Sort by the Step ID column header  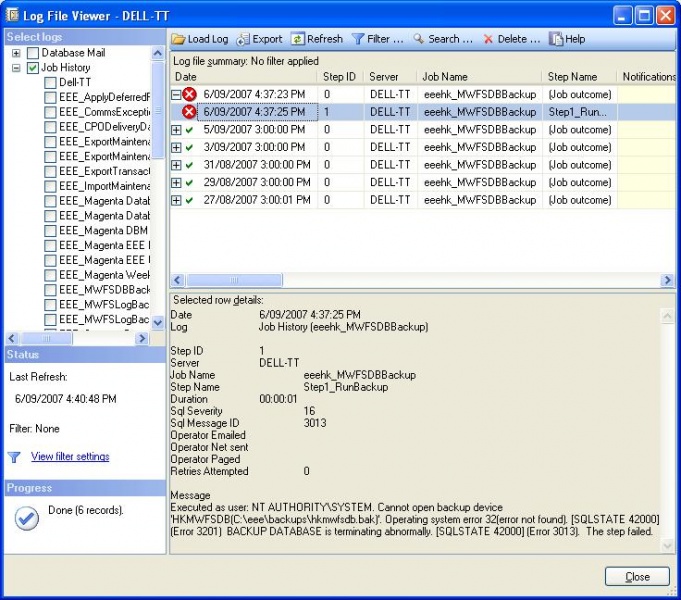coord(340,77)
